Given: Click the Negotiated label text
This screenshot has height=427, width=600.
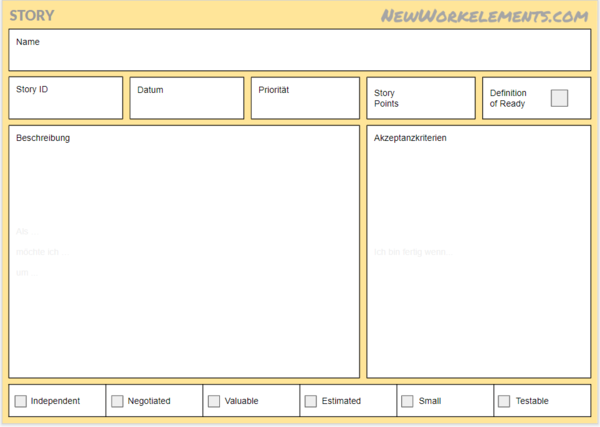Looking at the screenshot, I should [149, 401].
